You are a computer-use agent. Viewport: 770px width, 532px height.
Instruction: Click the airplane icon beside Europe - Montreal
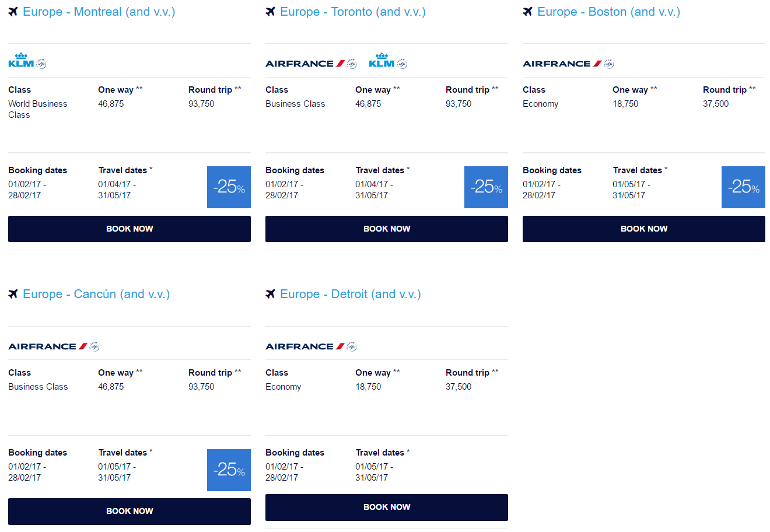point(13,12)
